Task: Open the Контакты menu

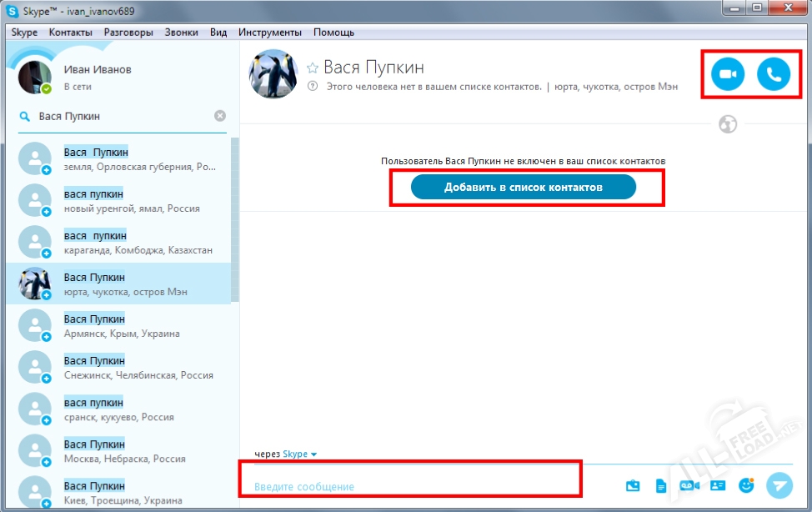Action: coord(70,33)
